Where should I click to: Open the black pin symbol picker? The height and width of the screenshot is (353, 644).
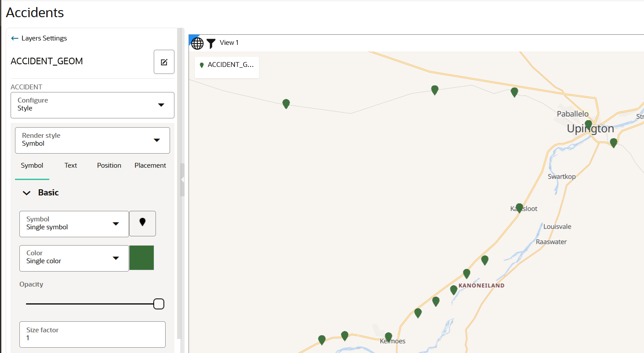tap(142, 224)
